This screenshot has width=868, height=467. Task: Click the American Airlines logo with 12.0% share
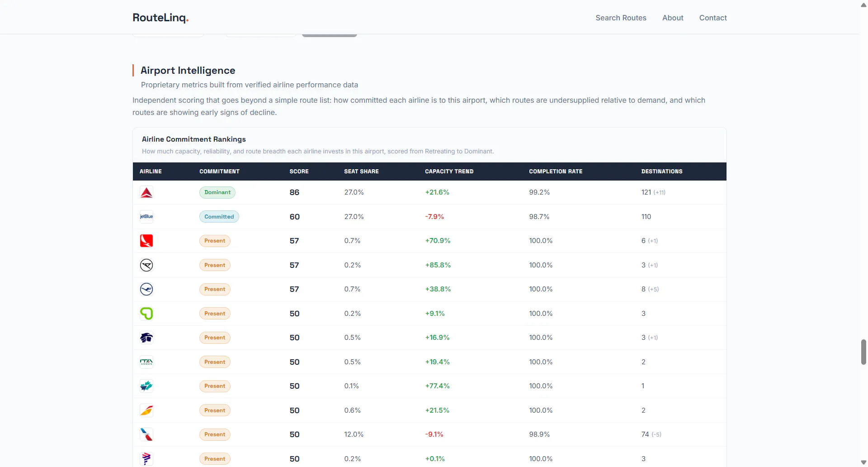click(x=146, y=434)
